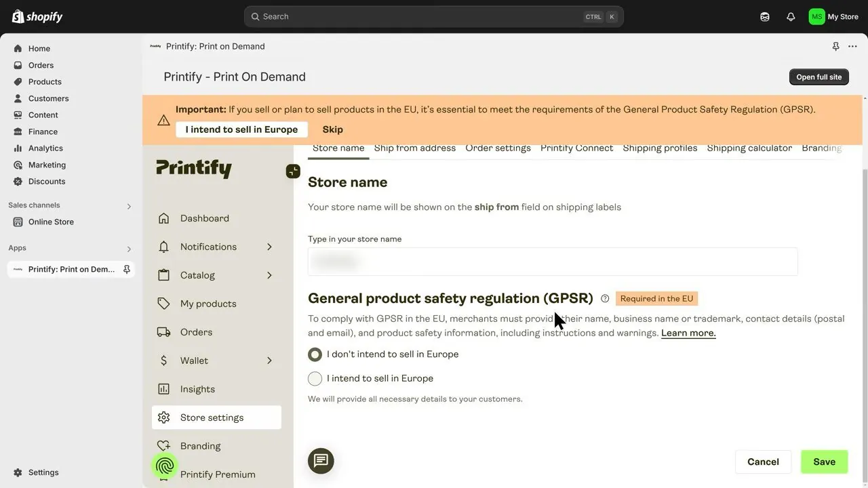Viewport: 868px width, 488px height.
Task: Pin the Printify app with the header pin icon
Action: (835, 47)
